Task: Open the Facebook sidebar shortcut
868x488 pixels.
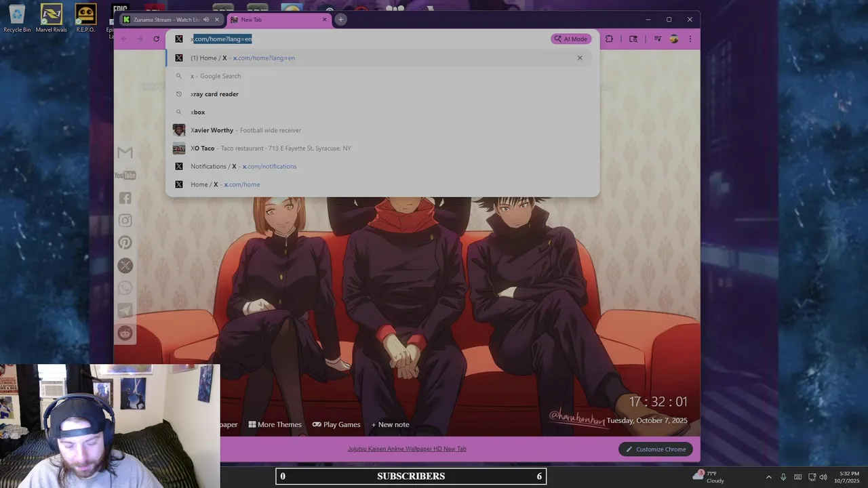Action: click(125, 198)
